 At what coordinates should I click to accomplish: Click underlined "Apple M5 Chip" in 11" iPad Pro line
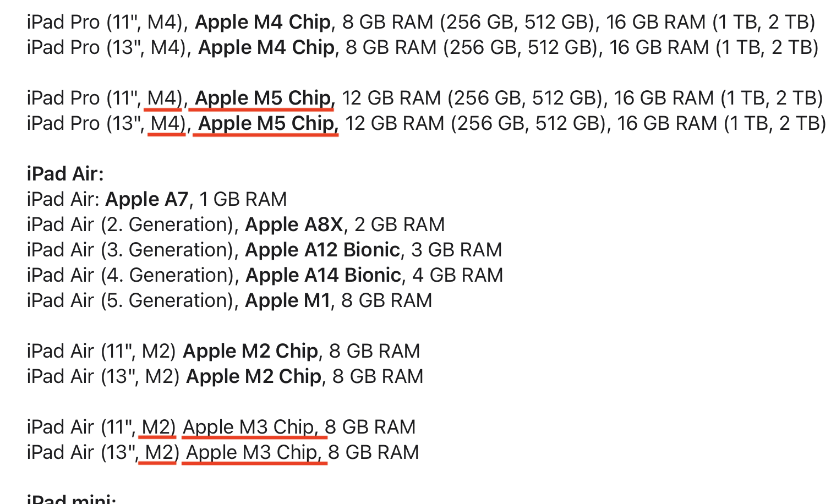263,98
